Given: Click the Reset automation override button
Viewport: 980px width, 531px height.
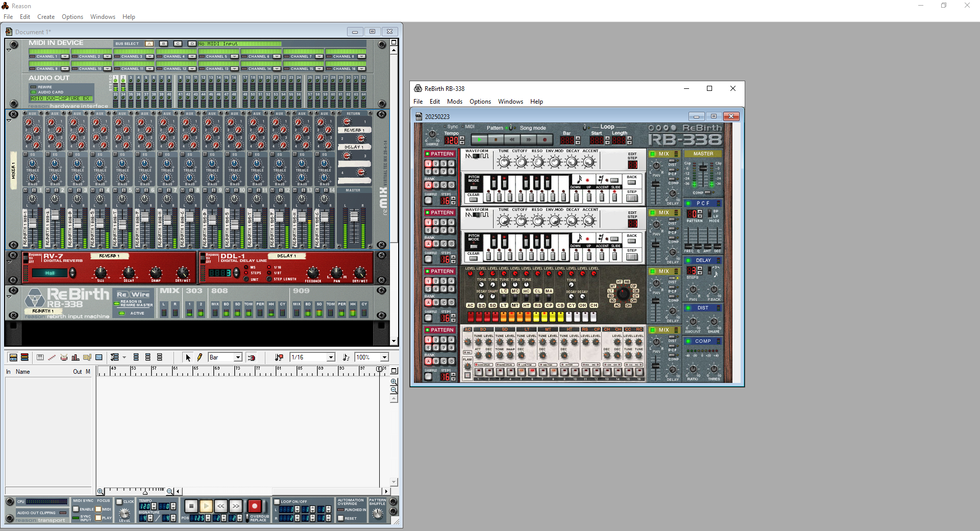Looking at the screenshot, I should [340, 518].
